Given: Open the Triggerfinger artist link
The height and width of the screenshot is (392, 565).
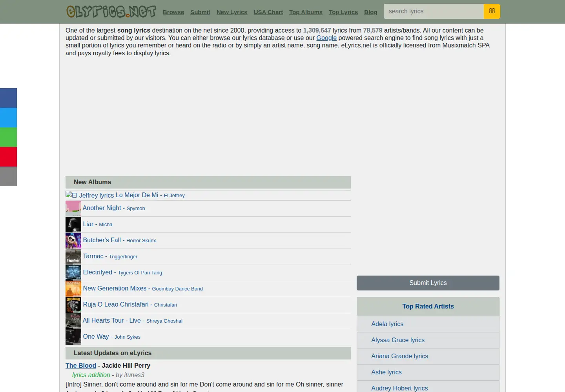Looking at the screenshot, I should 123,257.
